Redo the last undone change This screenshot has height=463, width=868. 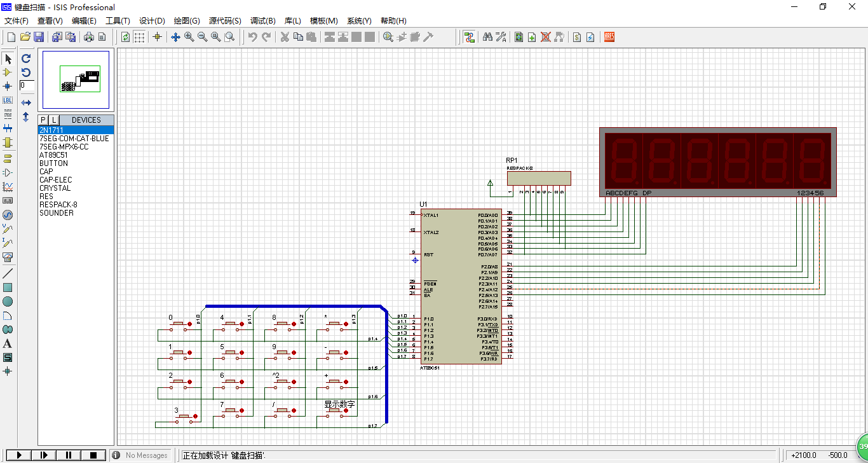[266, 37]
